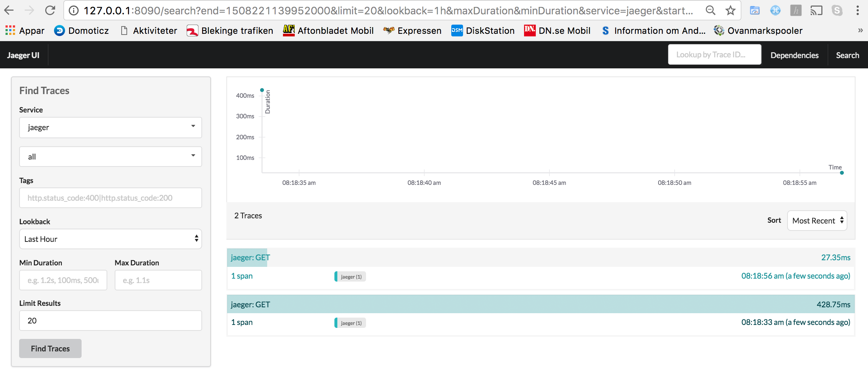Open the Blekinge trafiken bookmark
This screenshot has height=372, width=868.
230,31
